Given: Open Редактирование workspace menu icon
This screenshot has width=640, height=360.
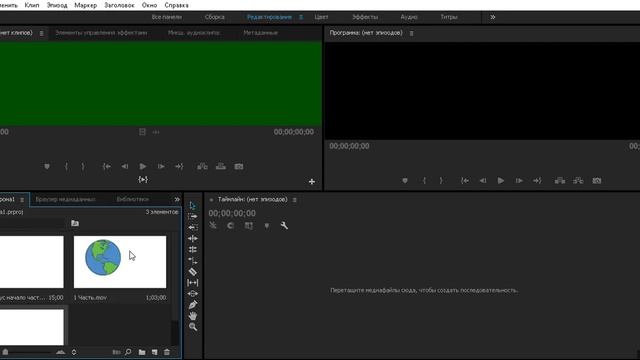Looking at the screenshot, I should tap(301, 17).
